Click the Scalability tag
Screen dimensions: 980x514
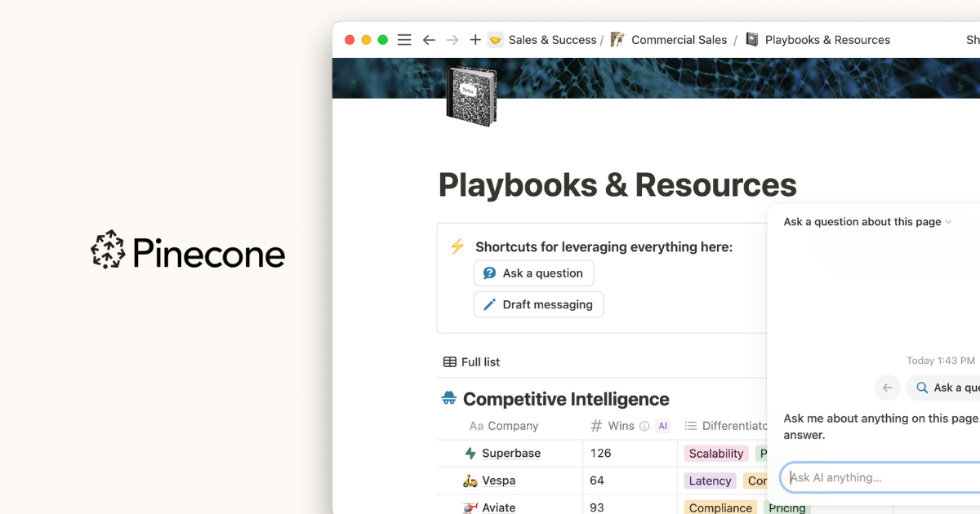[716, 454]
